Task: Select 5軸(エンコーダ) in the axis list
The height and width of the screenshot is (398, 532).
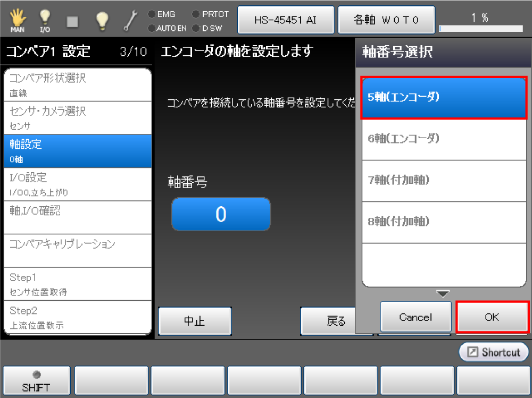Action: coord(444,98)
